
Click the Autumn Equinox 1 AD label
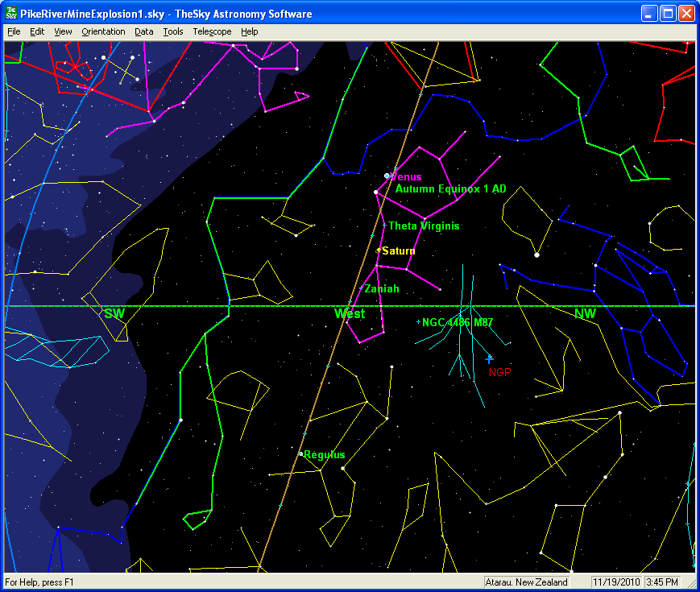[450, 188]
